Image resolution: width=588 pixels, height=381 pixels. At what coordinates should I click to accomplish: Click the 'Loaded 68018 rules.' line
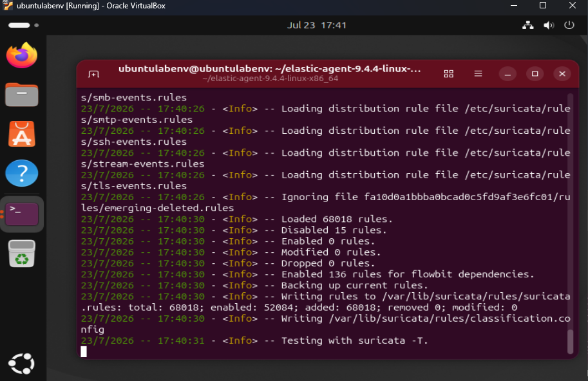[x=337, y=219]
